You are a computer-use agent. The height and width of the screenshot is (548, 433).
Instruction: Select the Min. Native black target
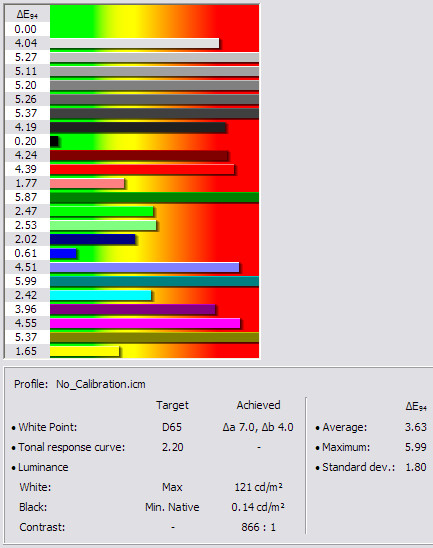click(172, 507)
